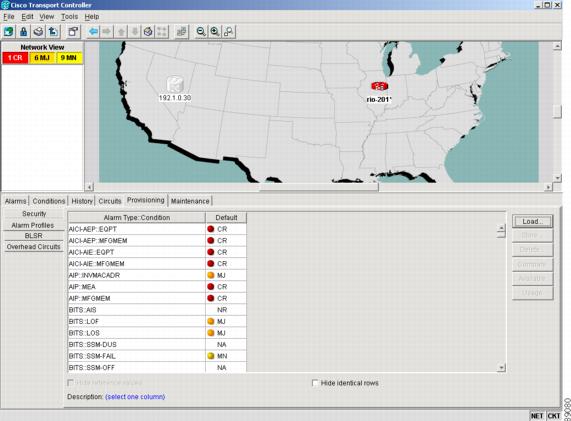The height and width of the screenshot is (421, 571).
Task: Select the BITS::LOF row
Action: click(x=157, y=322)
